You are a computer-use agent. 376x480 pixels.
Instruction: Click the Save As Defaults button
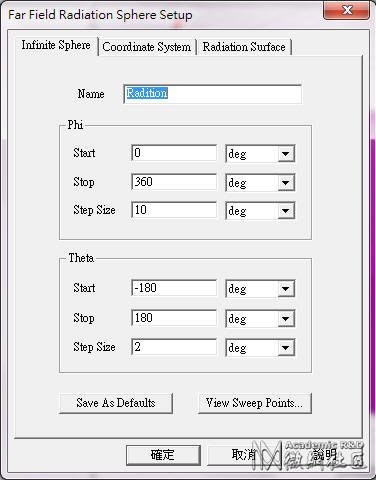tap(116, 403)
